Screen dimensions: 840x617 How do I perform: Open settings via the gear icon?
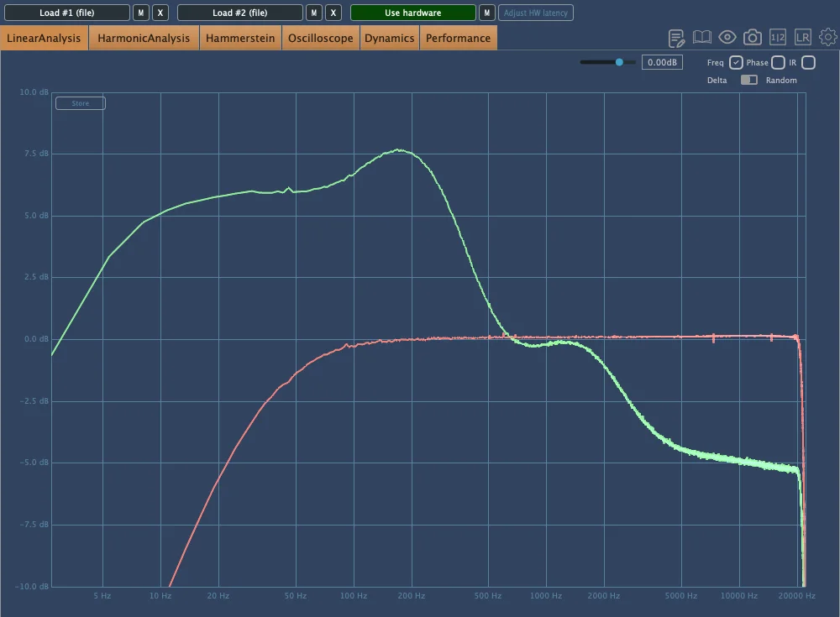[x=828, y=38]
